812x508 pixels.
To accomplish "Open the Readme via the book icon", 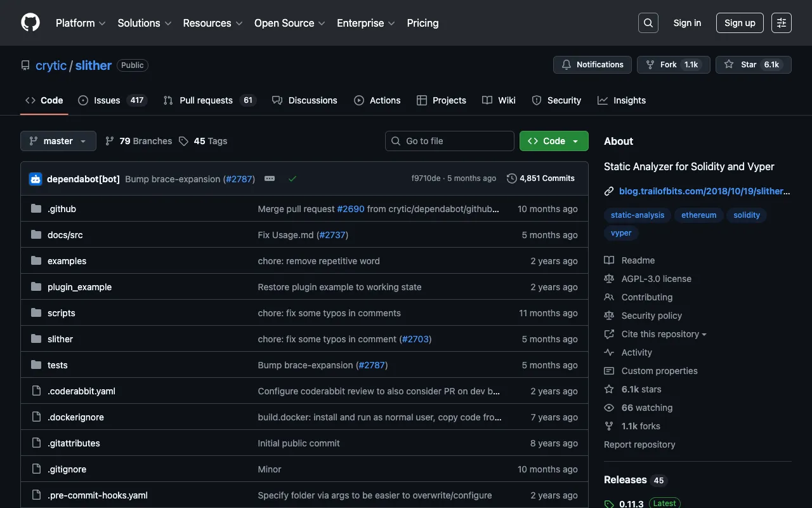I will [x=609, y=260].
